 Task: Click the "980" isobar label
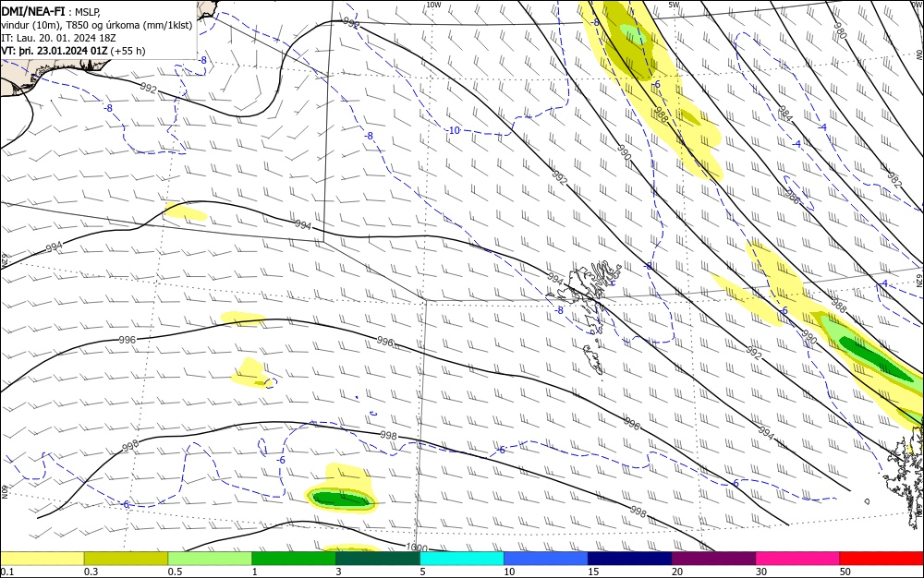[840, 30]
